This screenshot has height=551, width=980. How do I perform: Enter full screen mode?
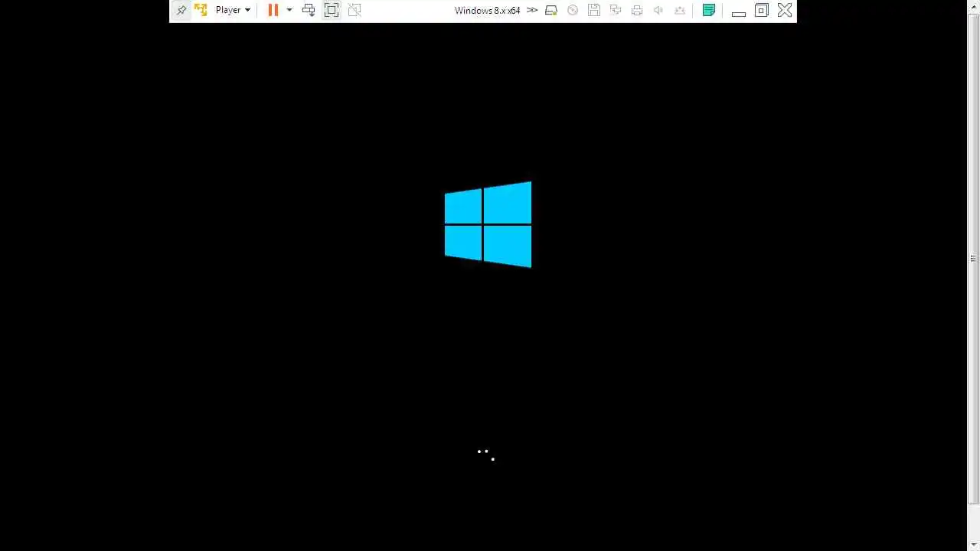[332, 10]
